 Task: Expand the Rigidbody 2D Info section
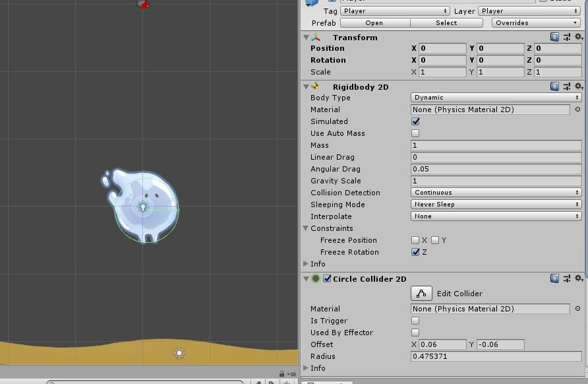[306, 263]
